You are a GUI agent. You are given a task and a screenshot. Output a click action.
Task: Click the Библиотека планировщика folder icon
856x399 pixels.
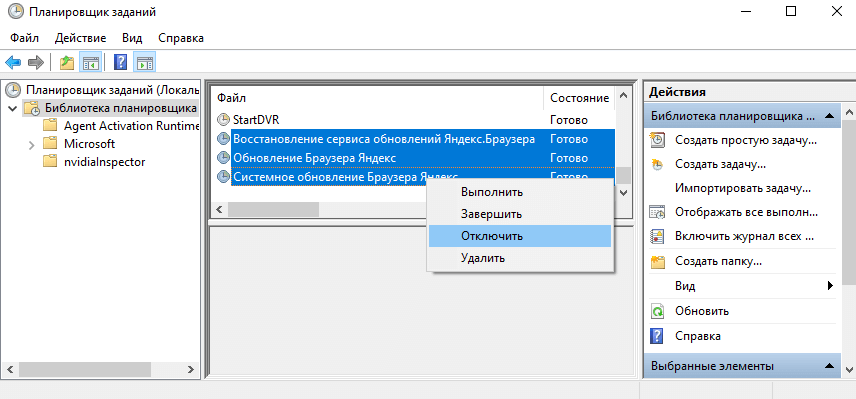(x=32, y=108)
